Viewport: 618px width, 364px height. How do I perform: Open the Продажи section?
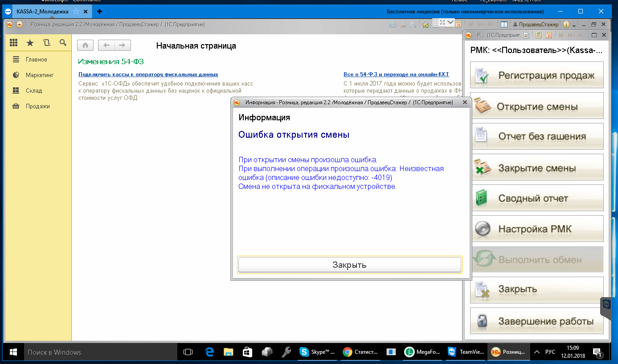click(37, 106)
